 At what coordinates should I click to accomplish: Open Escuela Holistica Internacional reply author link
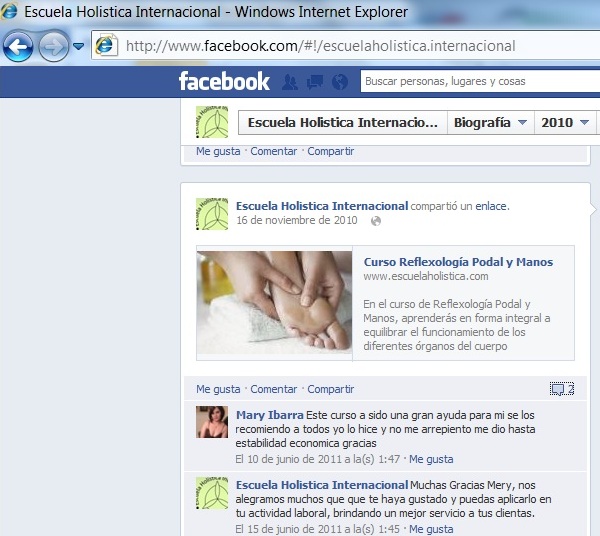pyautogui.click(x=322, y=485)
